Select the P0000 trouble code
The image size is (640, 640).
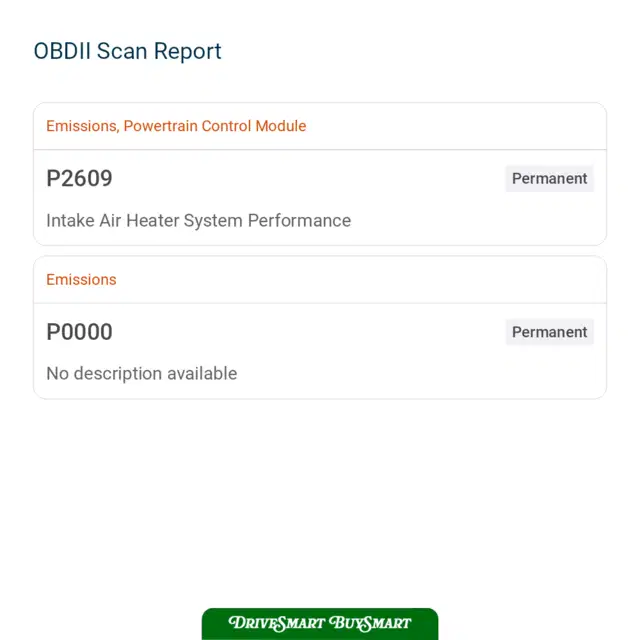pos(79,331)
